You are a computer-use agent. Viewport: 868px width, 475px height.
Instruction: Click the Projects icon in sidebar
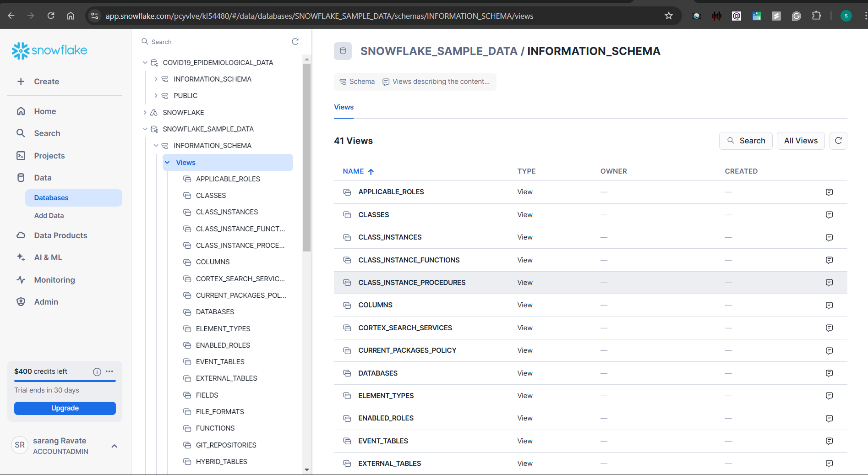point(21,156)
